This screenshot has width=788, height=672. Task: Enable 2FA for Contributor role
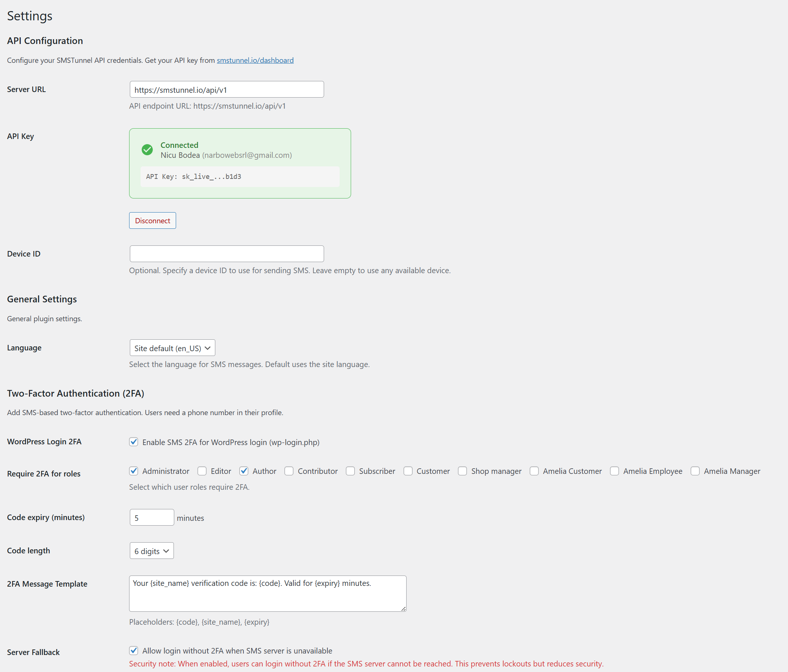click(289, 471)
